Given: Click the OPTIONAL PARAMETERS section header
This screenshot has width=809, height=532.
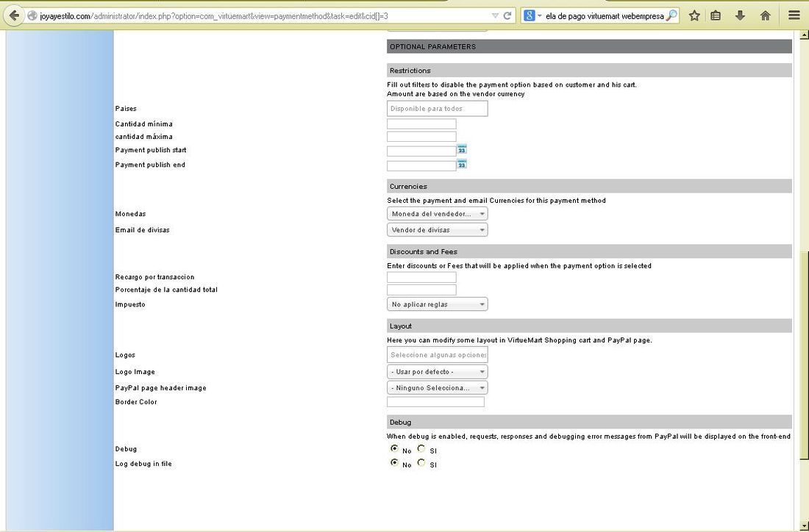Looking at the screenshot, I should pyautogui.click(x=589, y=46).
